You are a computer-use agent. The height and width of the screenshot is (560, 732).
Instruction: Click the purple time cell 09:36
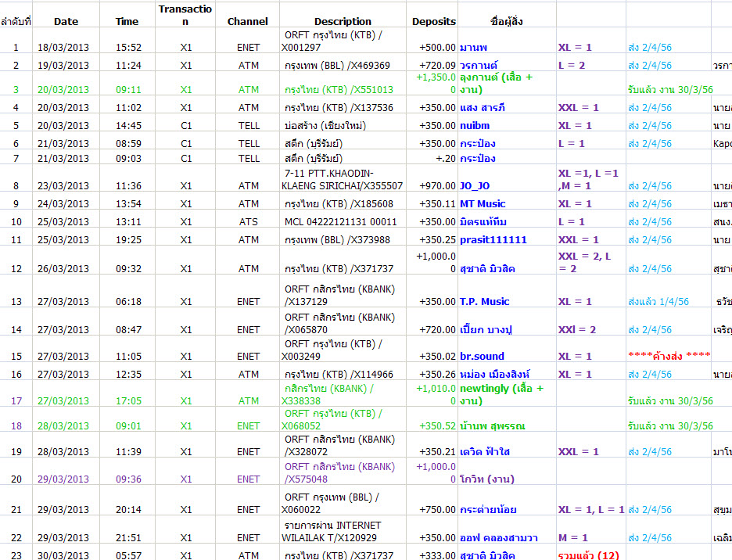pyautogui.click(x=128, y=472)
